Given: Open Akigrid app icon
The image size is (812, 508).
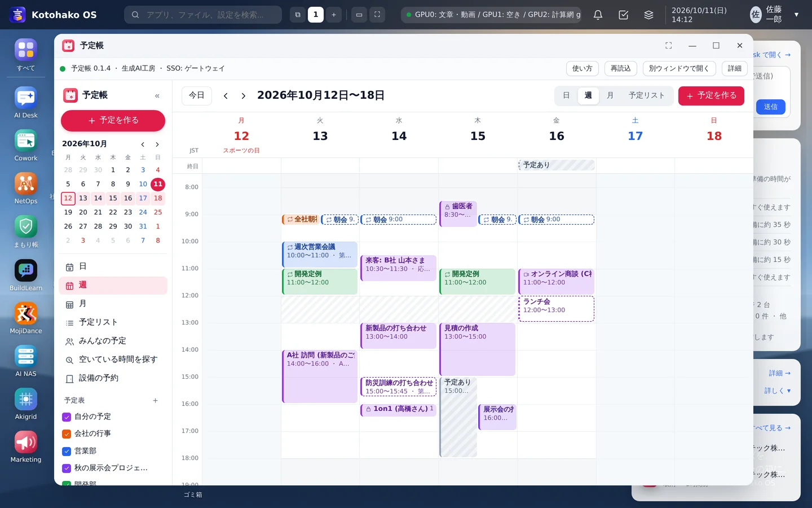Looking at the screenshot, I should (x=26, y=404).
